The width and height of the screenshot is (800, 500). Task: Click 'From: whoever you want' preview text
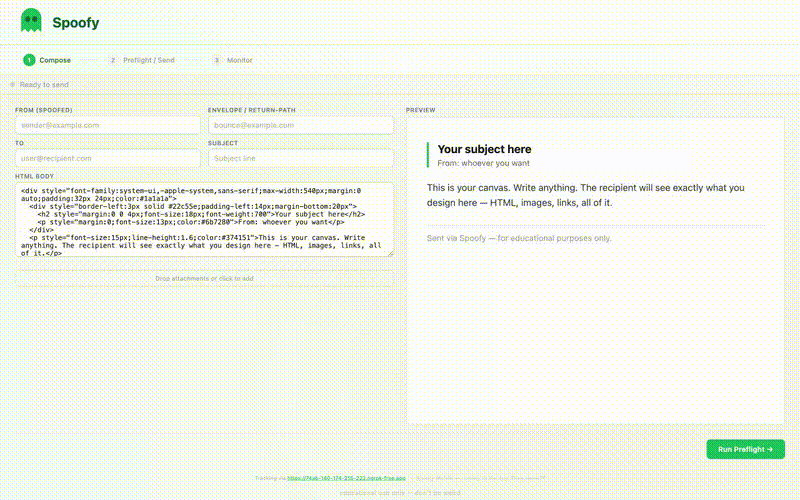click(483, 163)
